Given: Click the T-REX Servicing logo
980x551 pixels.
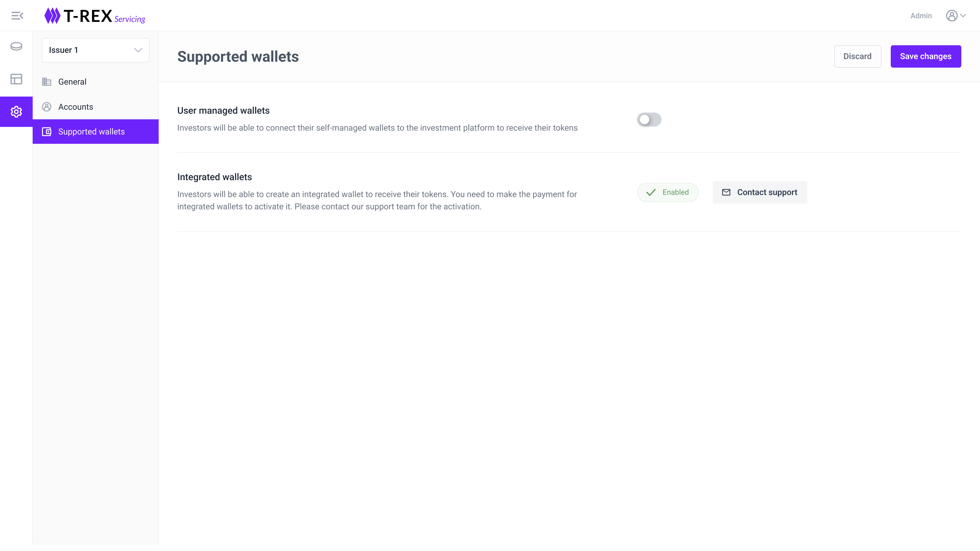Looking at the screenshot, I should (x=95, y=16).
